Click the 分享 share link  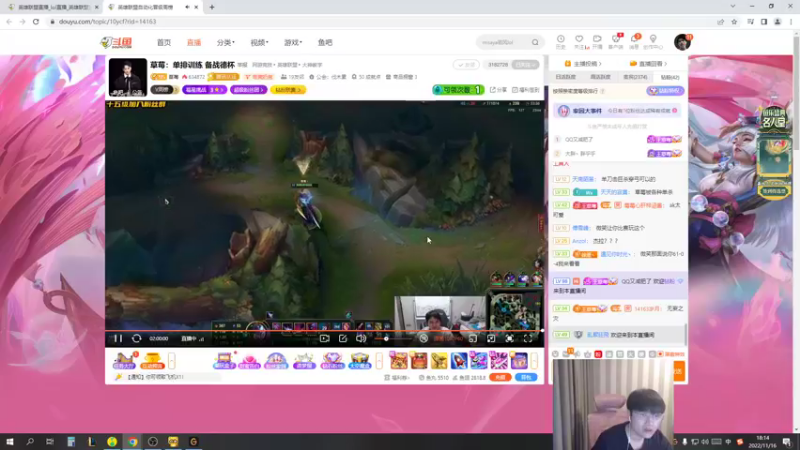pyautogui.click(x=498, y=90)
